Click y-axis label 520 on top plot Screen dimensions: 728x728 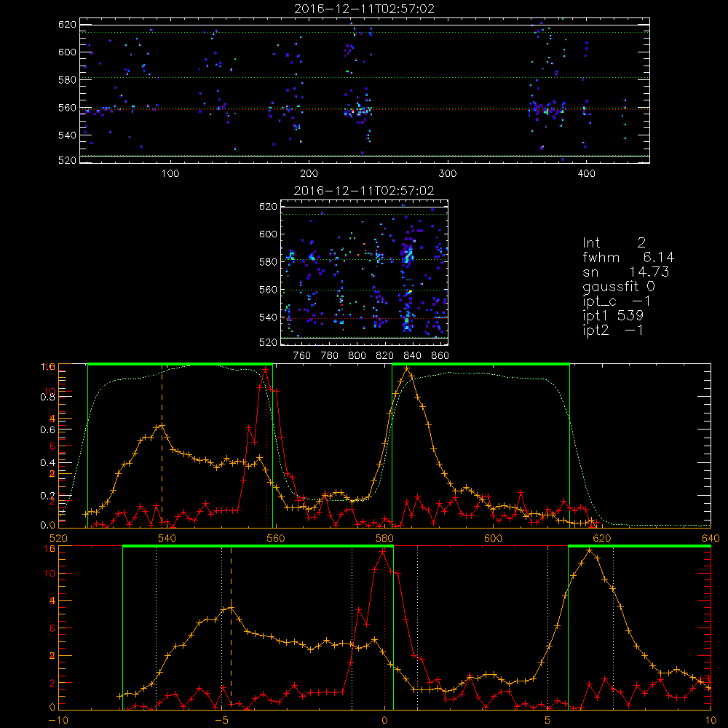(67, 160)
